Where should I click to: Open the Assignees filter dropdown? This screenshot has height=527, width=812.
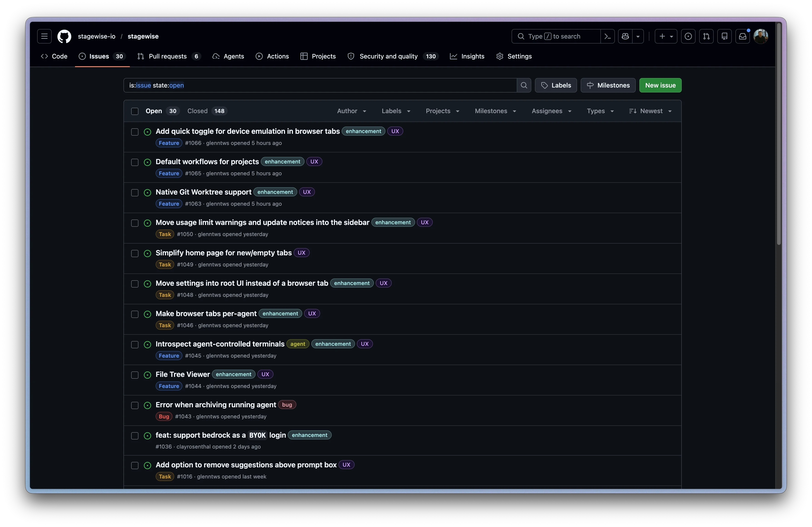(x=551, y=111)
